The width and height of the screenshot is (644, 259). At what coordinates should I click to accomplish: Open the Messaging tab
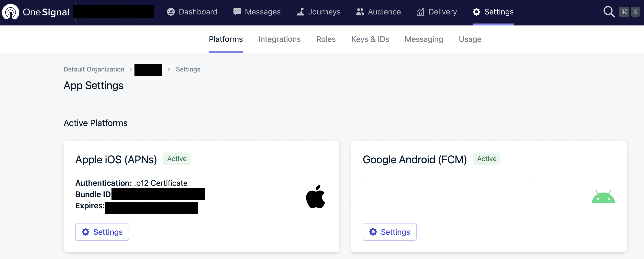click(x=424, y=39)
